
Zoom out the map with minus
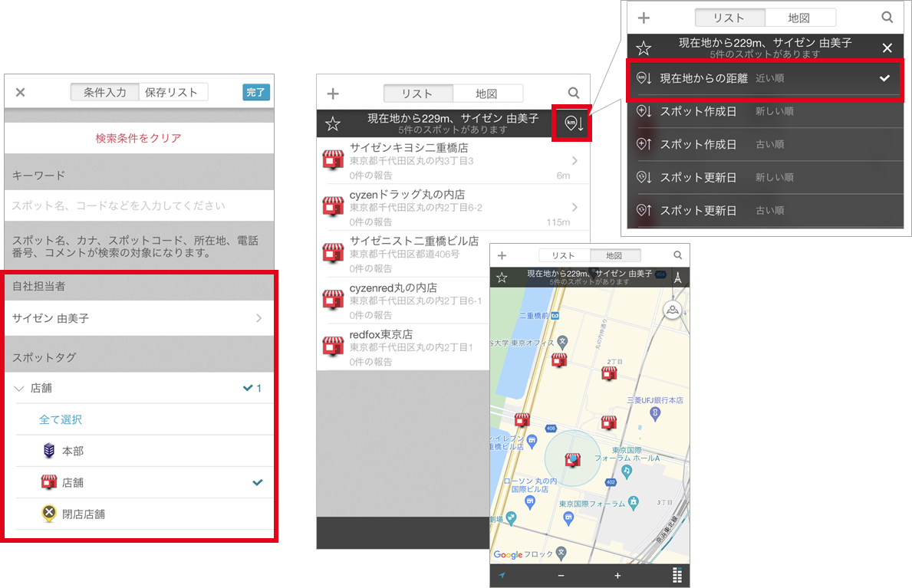561,575
